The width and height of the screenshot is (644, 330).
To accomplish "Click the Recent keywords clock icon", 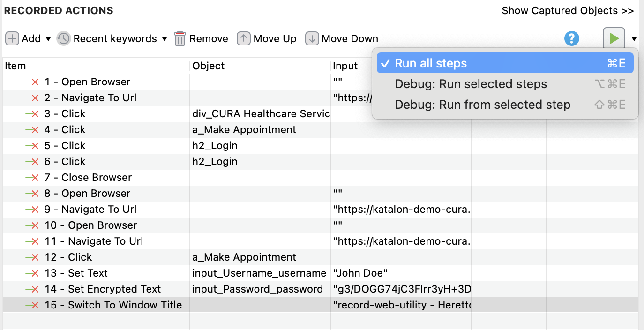I will [64, 38].
